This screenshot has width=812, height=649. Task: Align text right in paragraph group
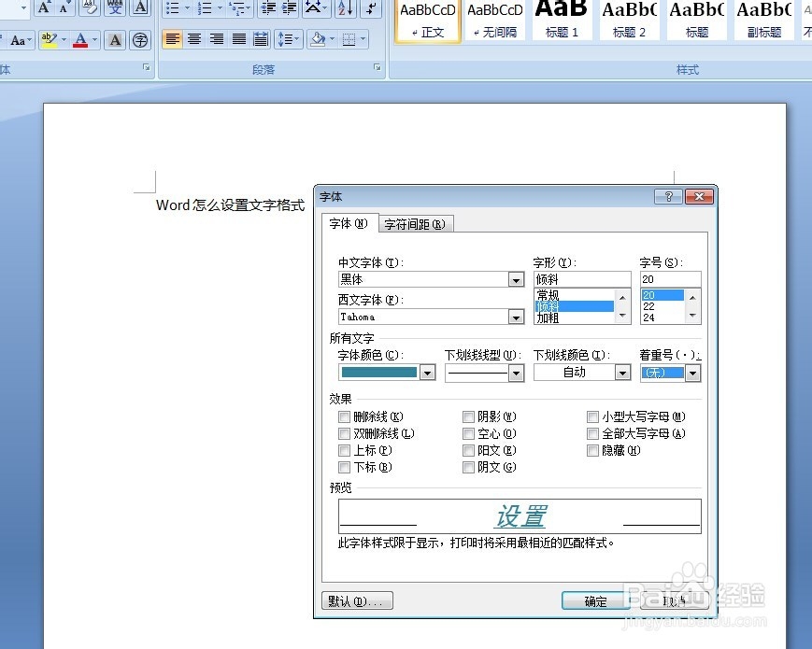click(x=217, y=39)
